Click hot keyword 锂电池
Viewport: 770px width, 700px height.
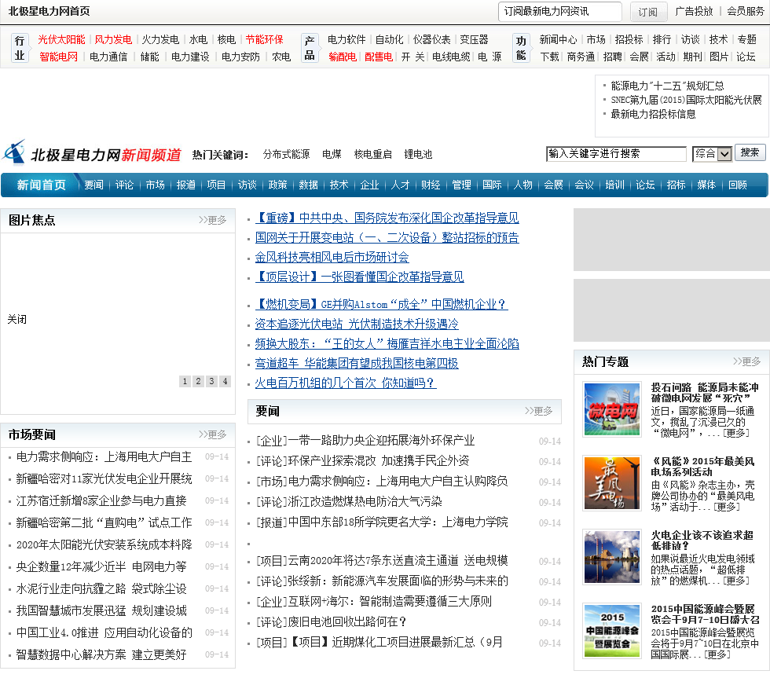(x=418, y=155)
